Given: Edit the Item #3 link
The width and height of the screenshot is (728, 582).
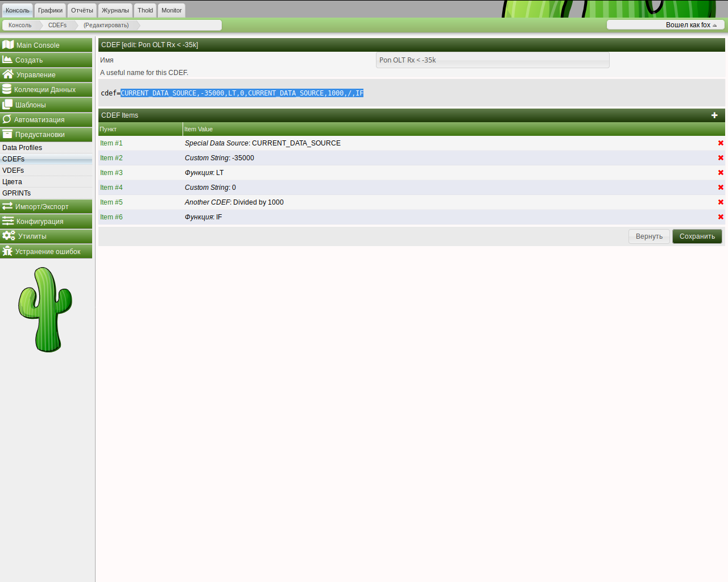Looking at the screenshot, I should click(x=111, y=173).
